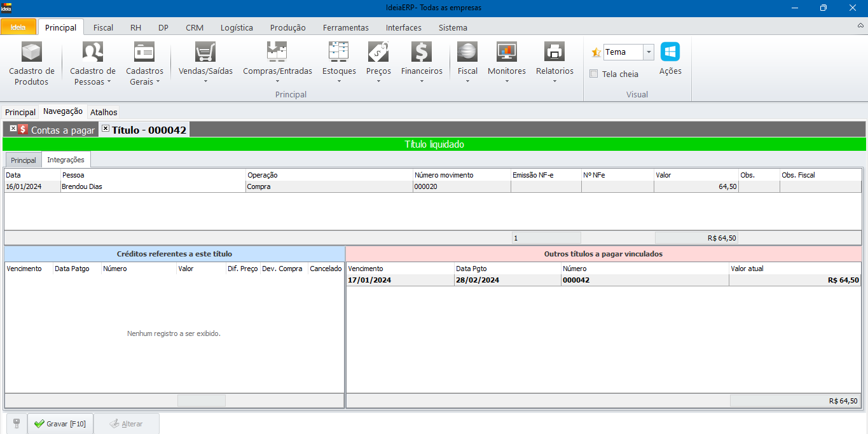This screenshot has width=868, height=434.
Task: Click the Relatorios printer icon
Action: (x=555, y=52)
